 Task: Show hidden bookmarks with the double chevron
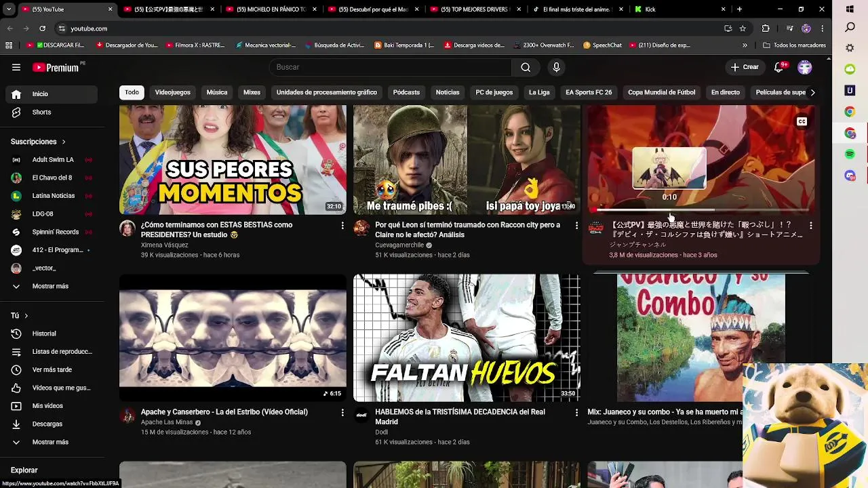coord(745,45)
